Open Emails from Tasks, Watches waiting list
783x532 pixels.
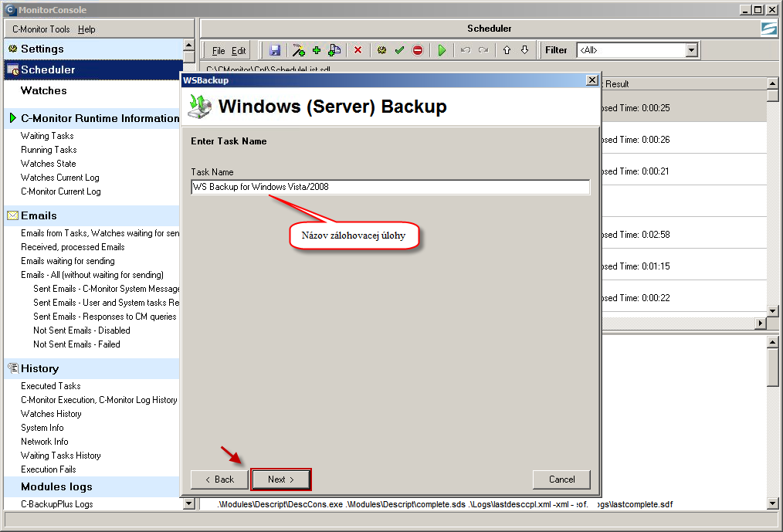pos(100,233)
